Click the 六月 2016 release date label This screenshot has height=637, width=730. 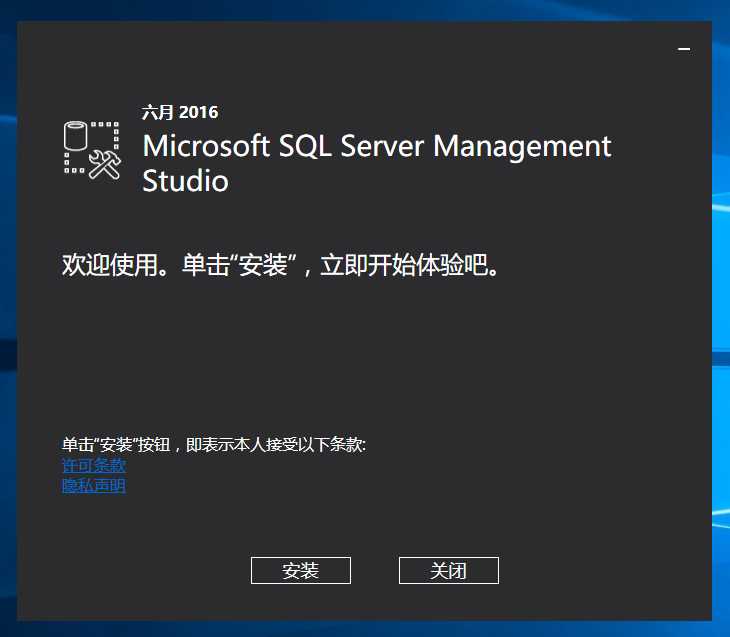[x=180, y=112]
